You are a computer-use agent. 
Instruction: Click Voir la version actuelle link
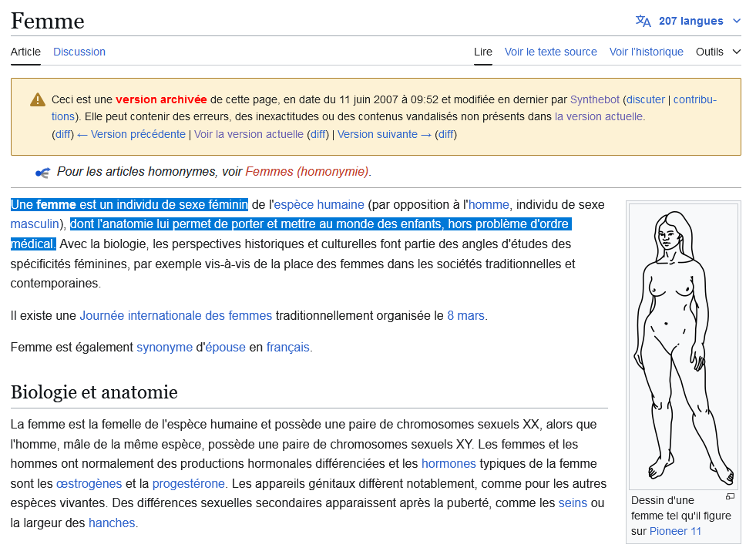tap(249, 135)
